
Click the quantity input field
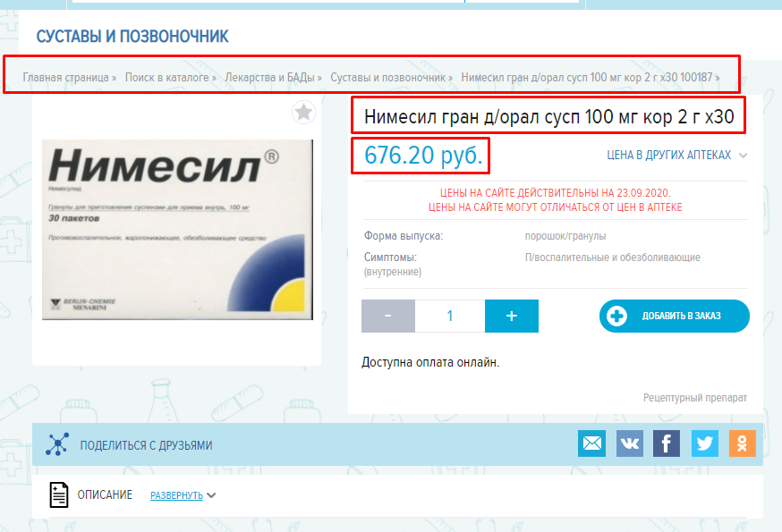click(450, 317)
